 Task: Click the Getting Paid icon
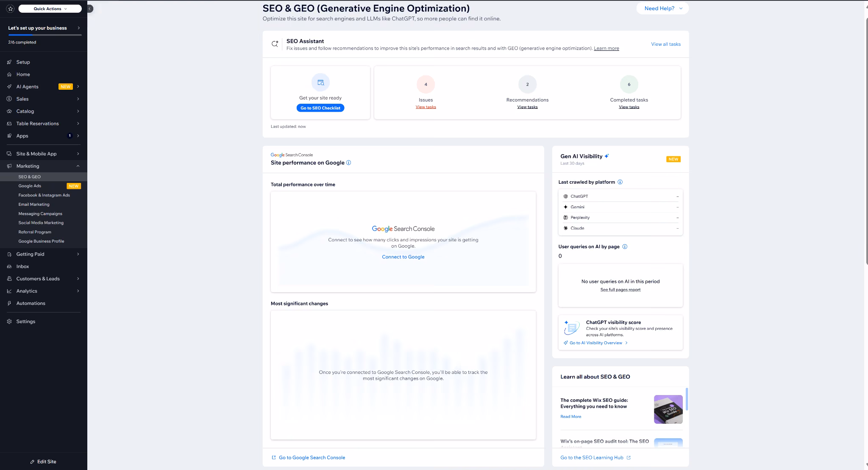[x=9, y=254]
